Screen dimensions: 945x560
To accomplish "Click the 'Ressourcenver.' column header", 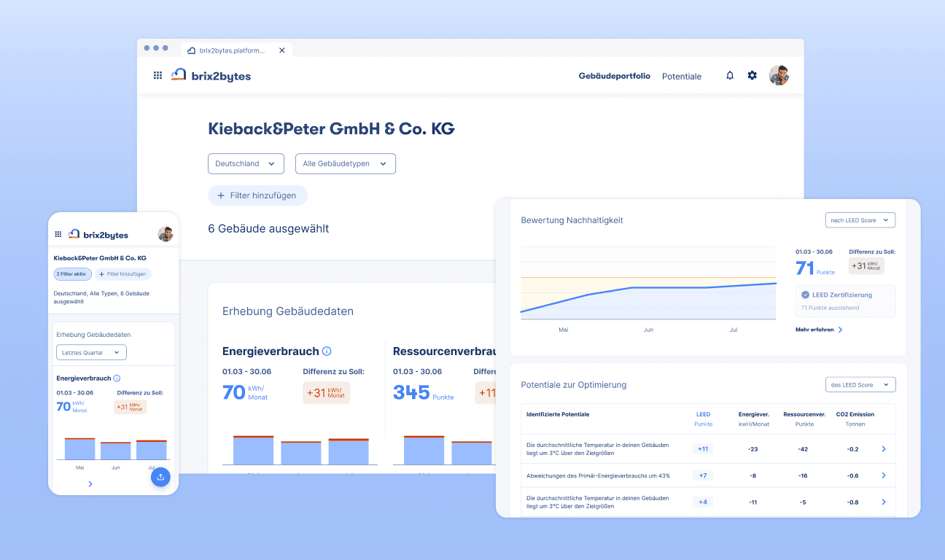I will [804, 414].
